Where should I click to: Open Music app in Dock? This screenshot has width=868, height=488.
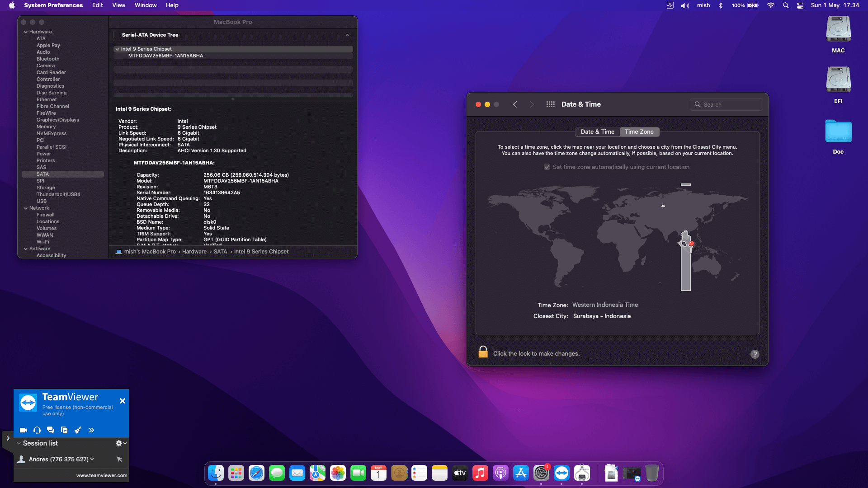(480, 473)
